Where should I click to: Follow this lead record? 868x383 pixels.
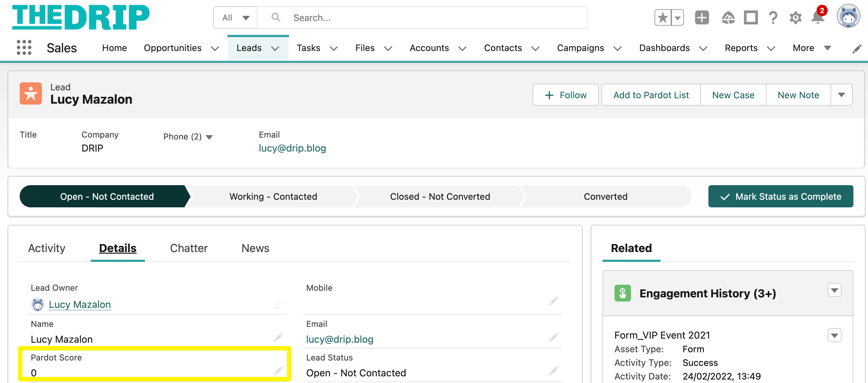point(565,95)
